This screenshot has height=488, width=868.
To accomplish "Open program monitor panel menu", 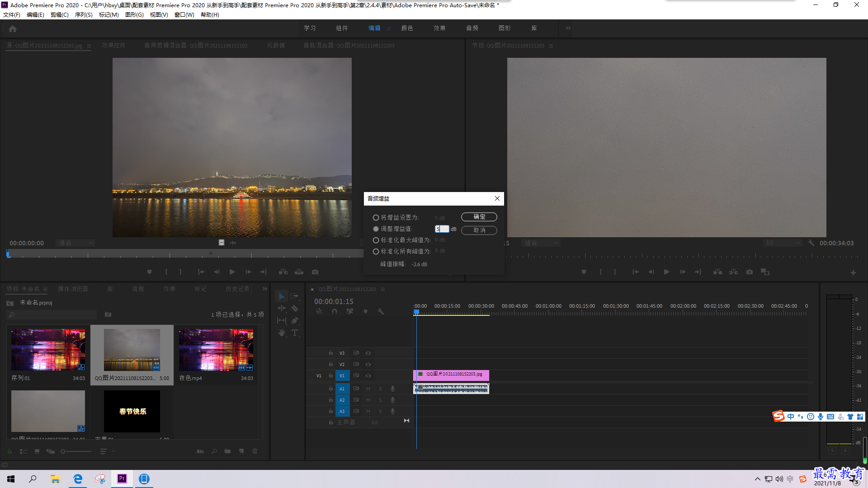I will coord(551,46).
